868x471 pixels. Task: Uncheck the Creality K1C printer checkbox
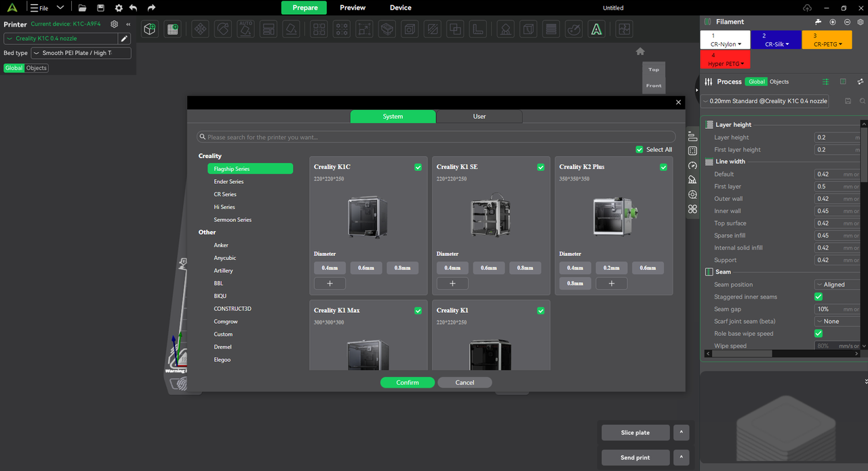[x=418, y=167]
